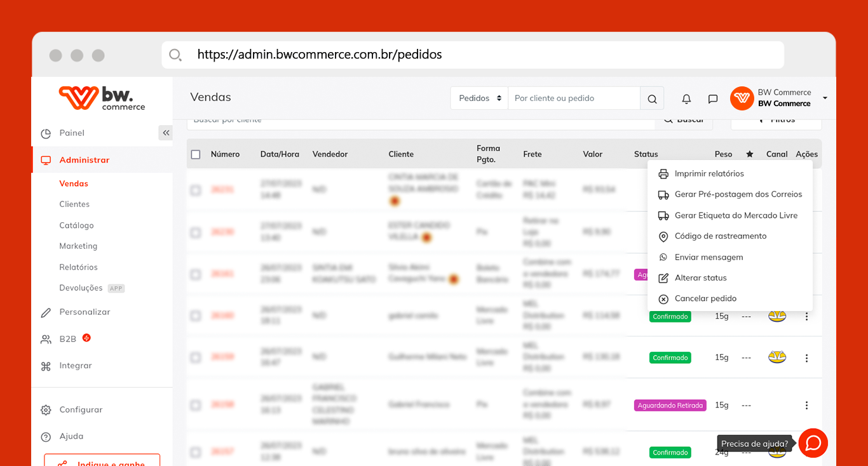Screen dimensions: 868x466
Task: Click the star column header icon
Action: pos(750,154)
